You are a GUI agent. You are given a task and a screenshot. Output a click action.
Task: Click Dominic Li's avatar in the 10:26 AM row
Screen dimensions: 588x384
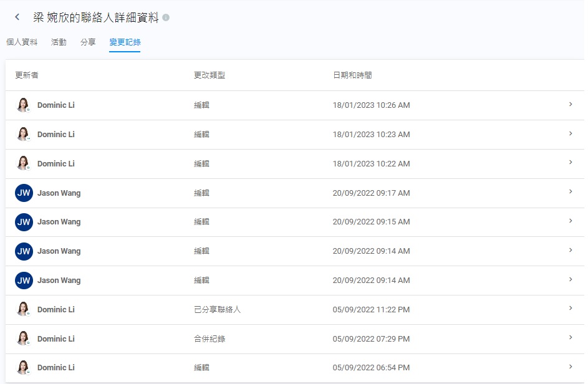point(23,105)
